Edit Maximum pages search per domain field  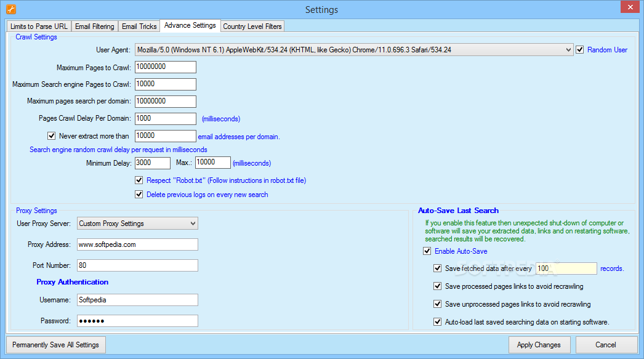pyautogui.click(x=166, y=102)
